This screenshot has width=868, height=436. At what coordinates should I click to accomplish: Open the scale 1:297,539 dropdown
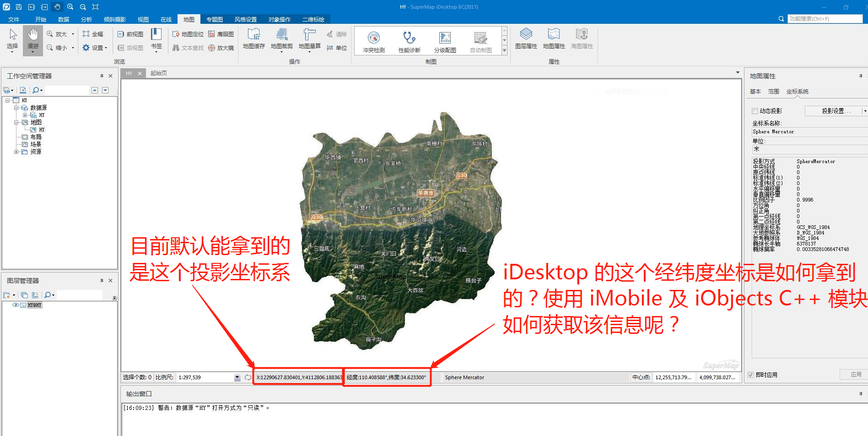(237, 377)
